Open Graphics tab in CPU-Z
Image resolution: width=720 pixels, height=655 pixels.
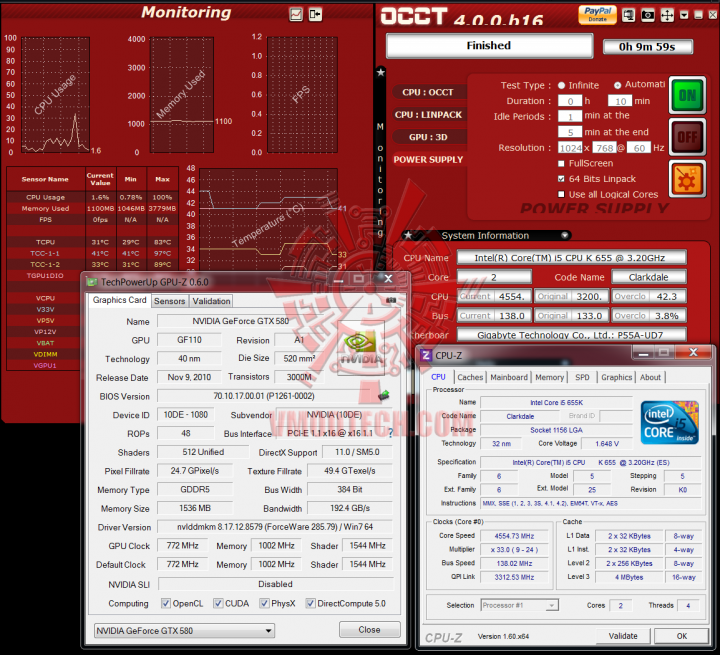click(x=616, y=377)
